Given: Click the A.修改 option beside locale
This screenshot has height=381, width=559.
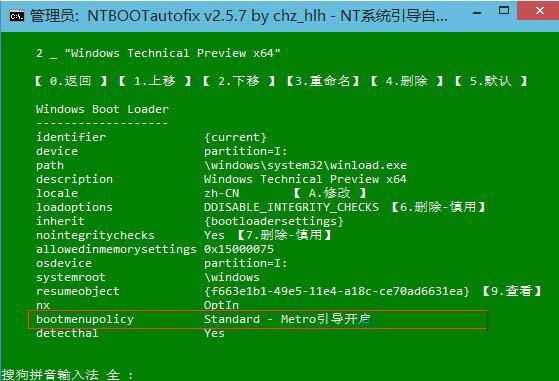Looking at the screenshot, I should 330,193.
